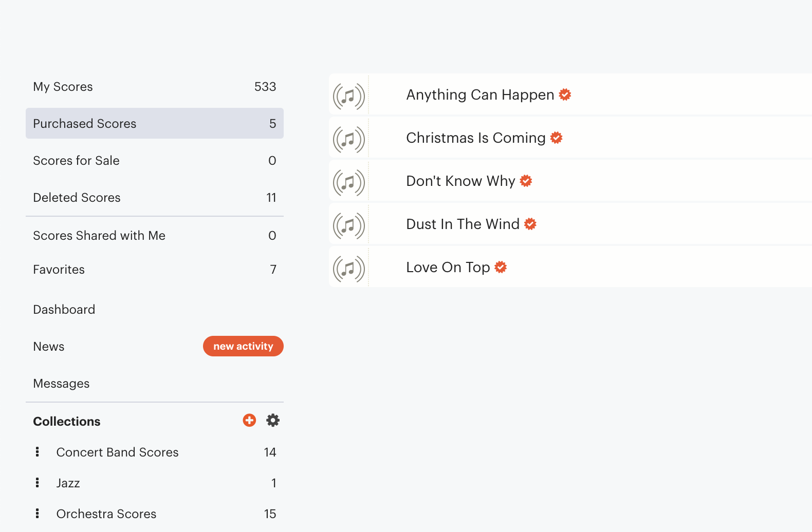Open the Messages section
The height and width of the screenshot is (532, 812).
[x=61, y=384]
